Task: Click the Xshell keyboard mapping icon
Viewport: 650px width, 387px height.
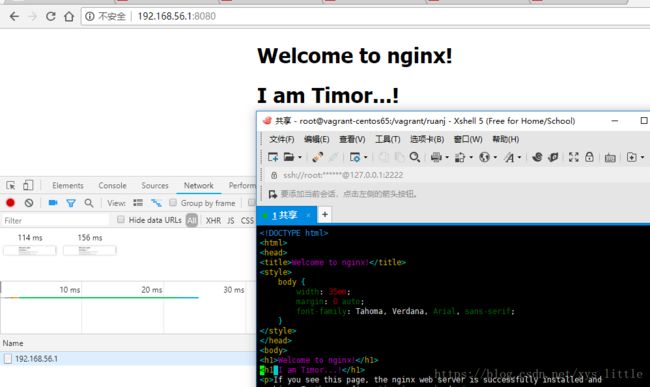Action: click(610, 157)
